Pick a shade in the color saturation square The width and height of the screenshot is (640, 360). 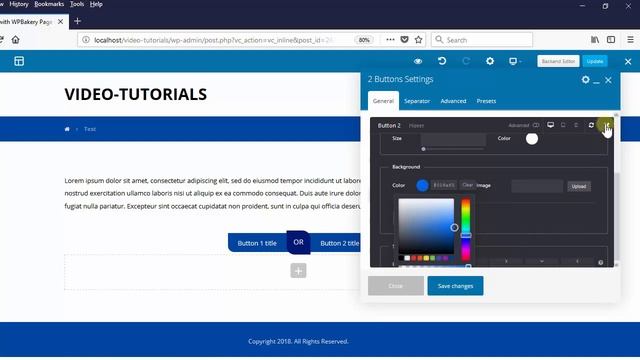point(426,226)
